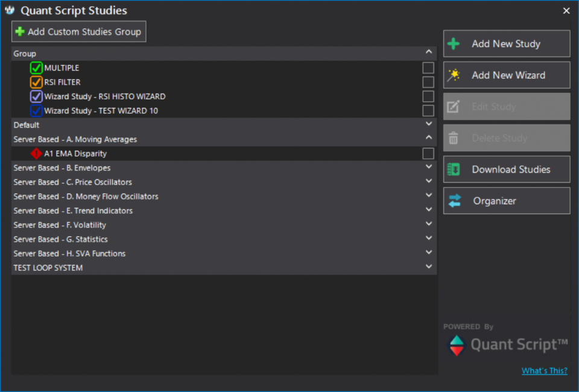
Task: Click the green download icon of Download Studies
Action: coord(454,169)
